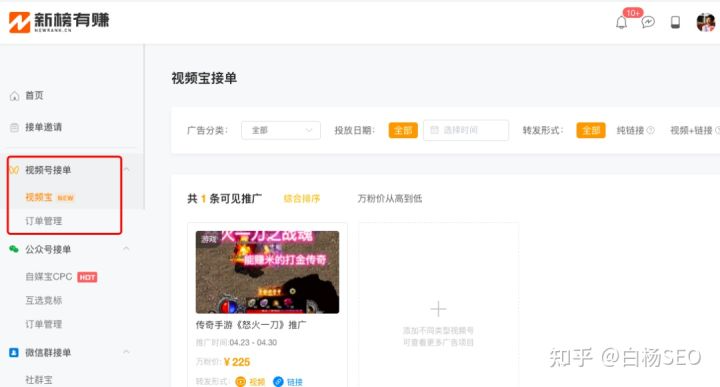The image size is (720, 387).
Task: Click the 新榜有赚 logo
Action: pos(59,22)
